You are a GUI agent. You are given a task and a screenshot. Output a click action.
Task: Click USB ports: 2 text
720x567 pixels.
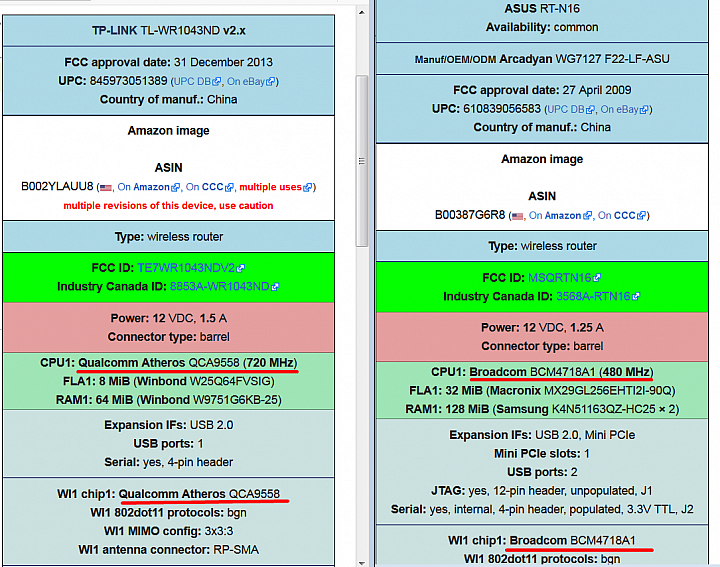542,472
